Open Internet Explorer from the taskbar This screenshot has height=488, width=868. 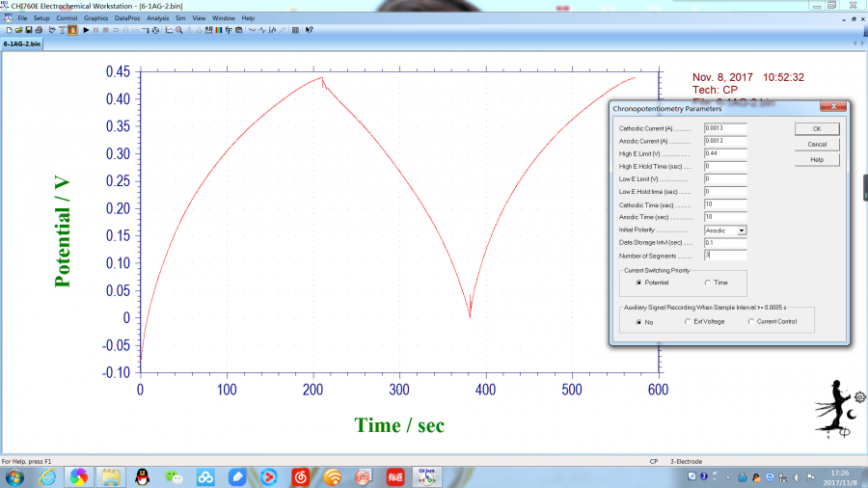[47, 477]
